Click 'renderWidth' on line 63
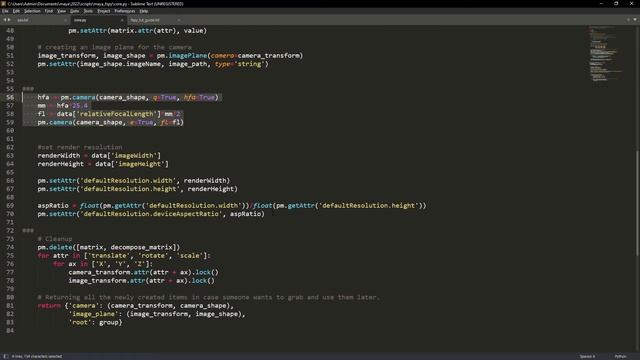Image resolution: width=640 pixels, height=360 pixels. point(59,156)
